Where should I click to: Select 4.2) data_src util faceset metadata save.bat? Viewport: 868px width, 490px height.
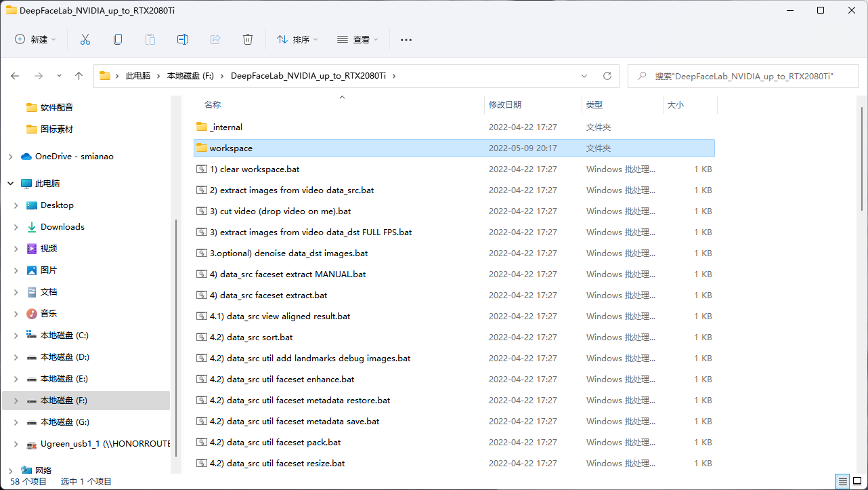295,421
